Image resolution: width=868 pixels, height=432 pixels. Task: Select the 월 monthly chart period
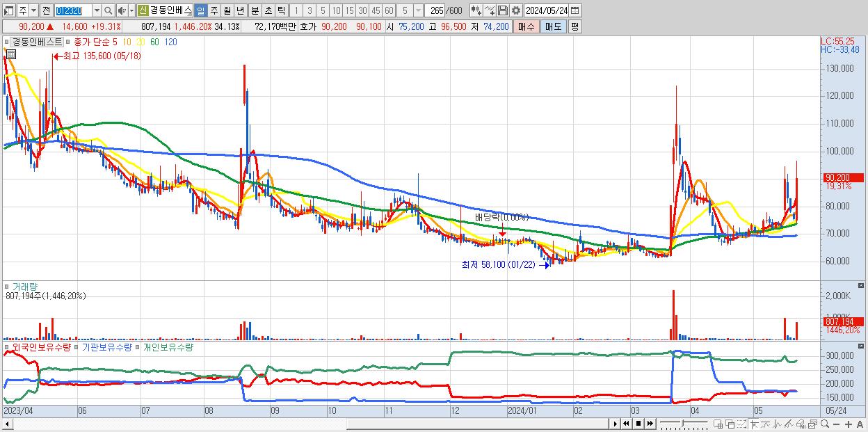point(227,10)
